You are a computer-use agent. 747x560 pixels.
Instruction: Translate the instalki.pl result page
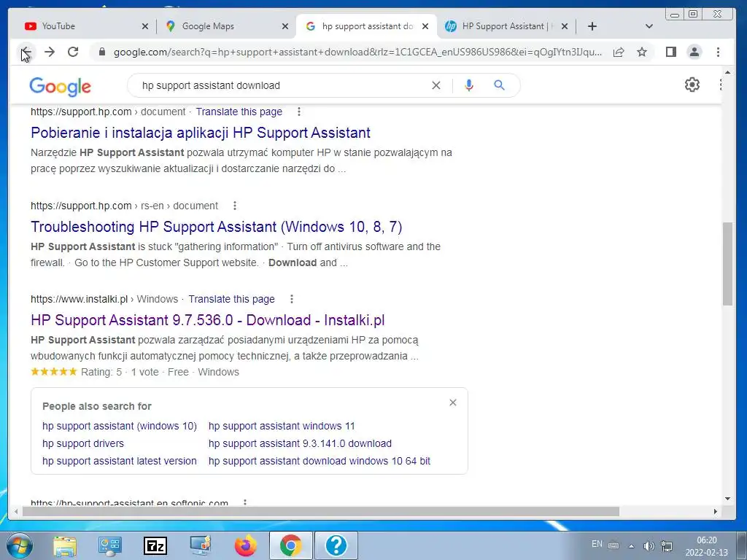(231, 300)
